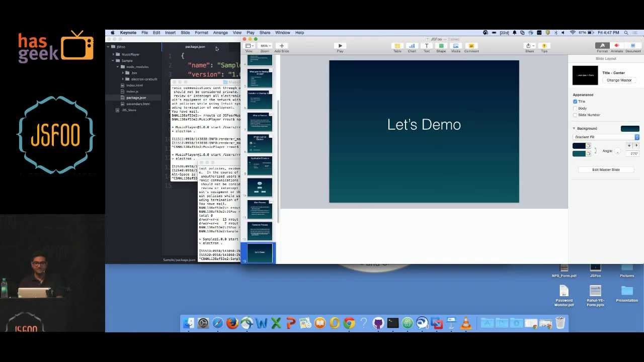Open the Animate inspector

[x=617, y=46]
